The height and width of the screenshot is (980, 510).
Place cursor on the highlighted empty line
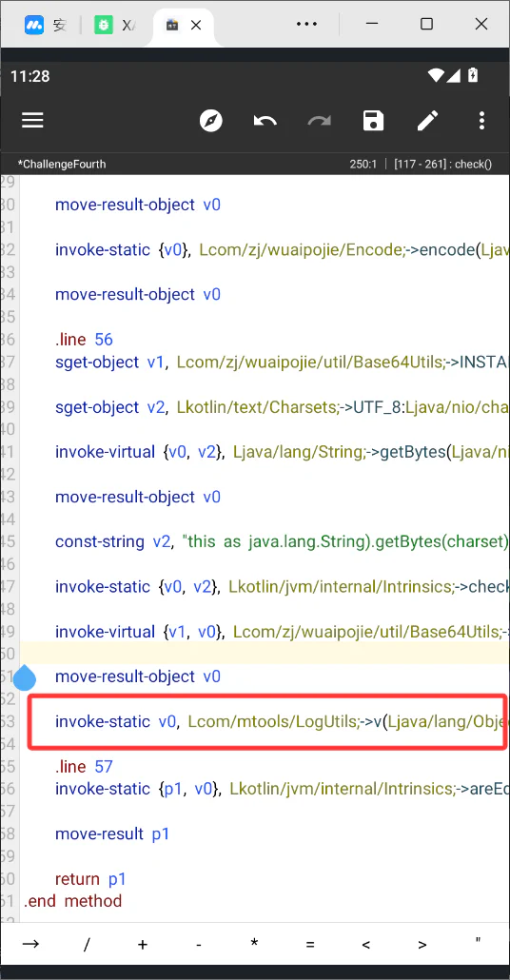(265, 653)
